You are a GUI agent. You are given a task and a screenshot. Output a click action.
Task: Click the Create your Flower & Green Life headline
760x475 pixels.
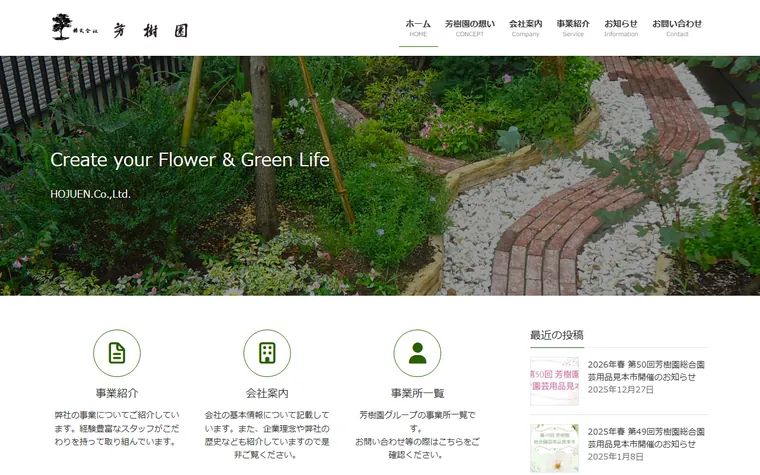(190, 159)
